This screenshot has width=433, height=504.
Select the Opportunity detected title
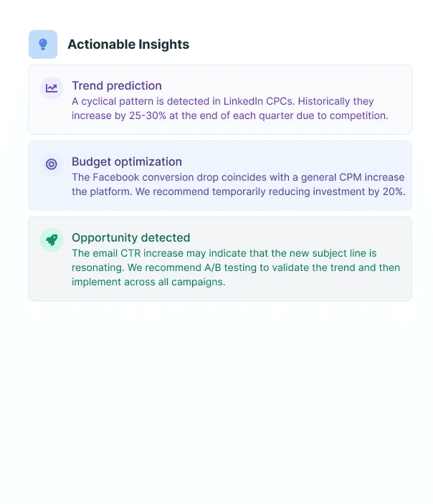tap(131, 237)
